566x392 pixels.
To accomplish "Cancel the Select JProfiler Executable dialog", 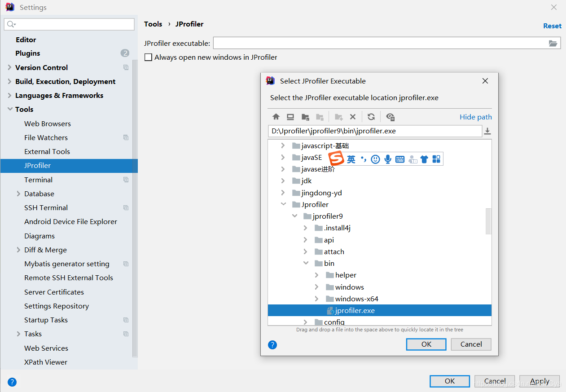I will tap(471, 344).
